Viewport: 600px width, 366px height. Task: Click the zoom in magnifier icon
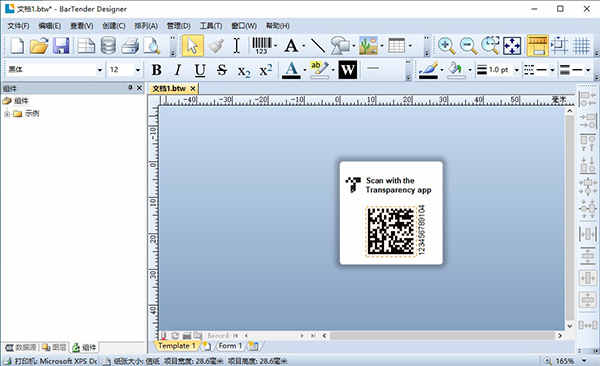446,46
